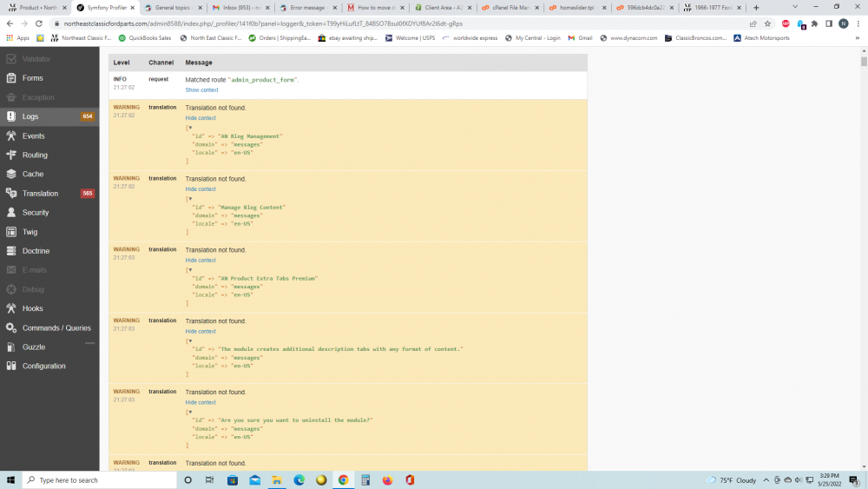
Task: Click the Validator checkmark icon
Action: click(x=11, y=59)
